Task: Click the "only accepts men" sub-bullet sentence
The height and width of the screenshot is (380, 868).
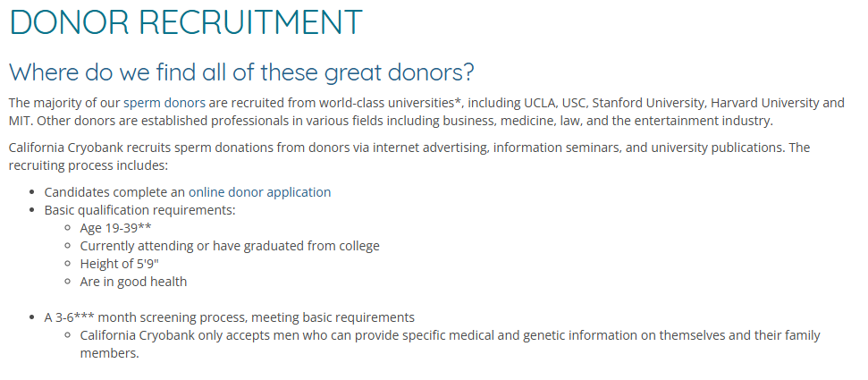Action: click(450, 344)
